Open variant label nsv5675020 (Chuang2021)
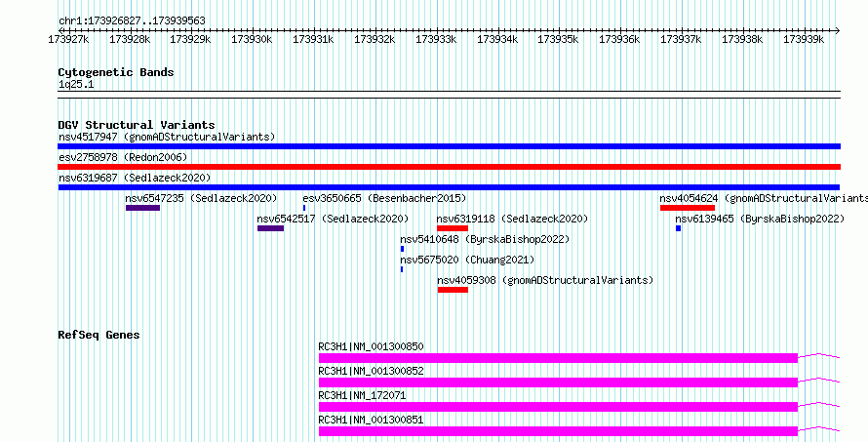The width and height of the screenshot is (868, 442). coord(468,260)
